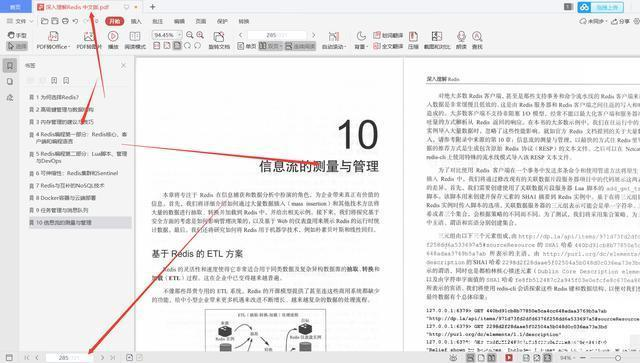Screen dimensions: 640x363
Task: Open the 文件 menu dropdown
Action: (20, 21)
